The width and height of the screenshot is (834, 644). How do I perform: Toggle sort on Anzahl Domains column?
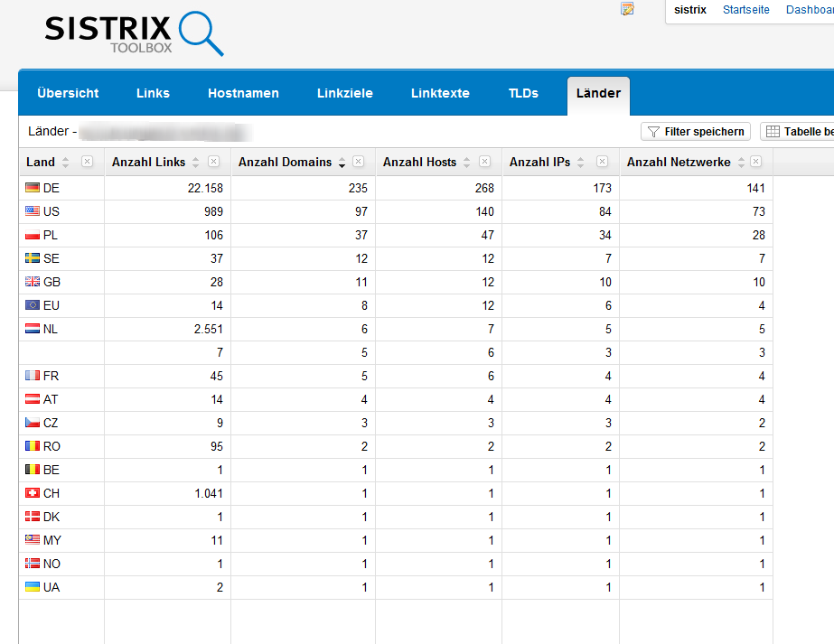(x=342, y=163)
